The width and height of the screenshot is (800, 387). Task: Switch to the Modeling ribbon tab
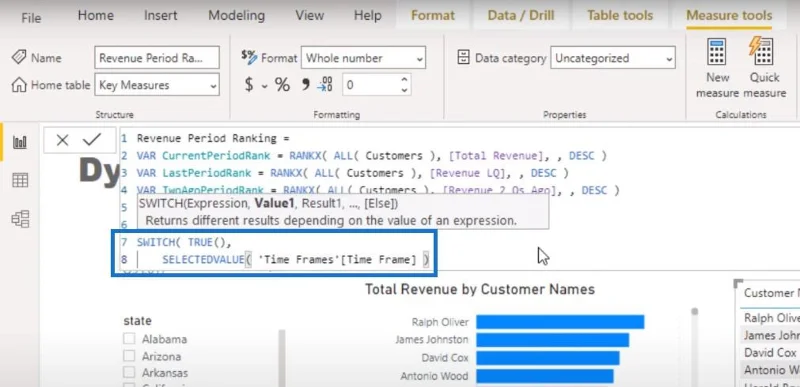pyautogui.click(x=236, y=16)
